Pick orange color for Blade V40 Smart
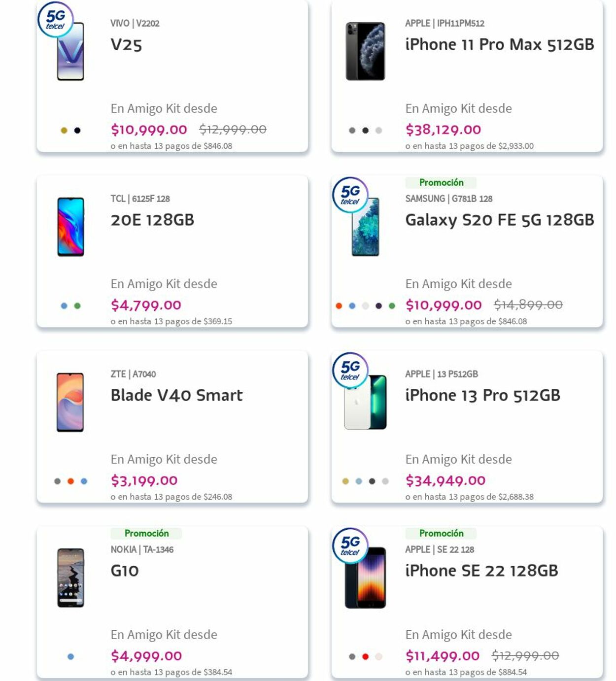 click(x=70, y=481)
